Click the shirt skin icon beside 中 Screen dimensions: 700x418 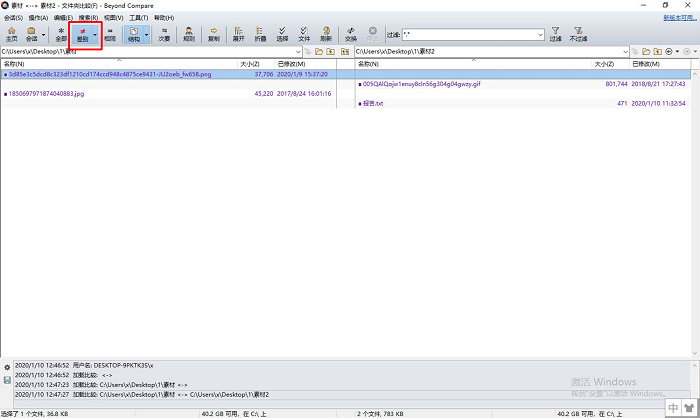[x=690, y=408]
